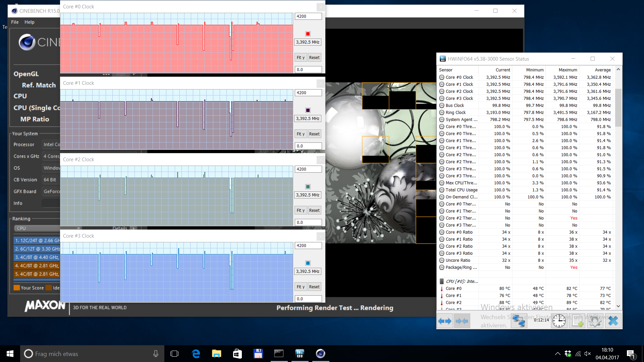Image resolution: width=644 pixels, height=362 pixels.
Task: Pick red color swatch Core #0 graph
Action: [x=308, y=34]
